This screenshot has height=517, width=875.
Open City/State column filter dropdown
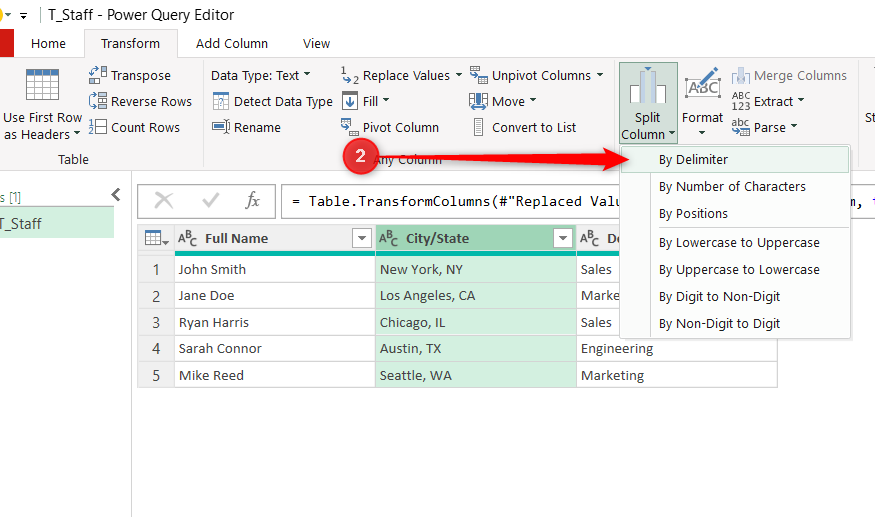click(562, 238)
